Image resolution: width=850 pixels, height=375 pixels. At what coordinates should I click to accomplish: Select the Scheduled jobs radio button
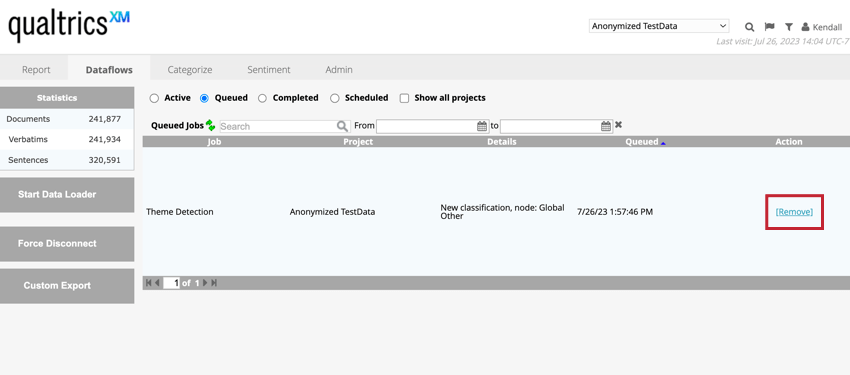pyautogui.click(x=334, y=99)
